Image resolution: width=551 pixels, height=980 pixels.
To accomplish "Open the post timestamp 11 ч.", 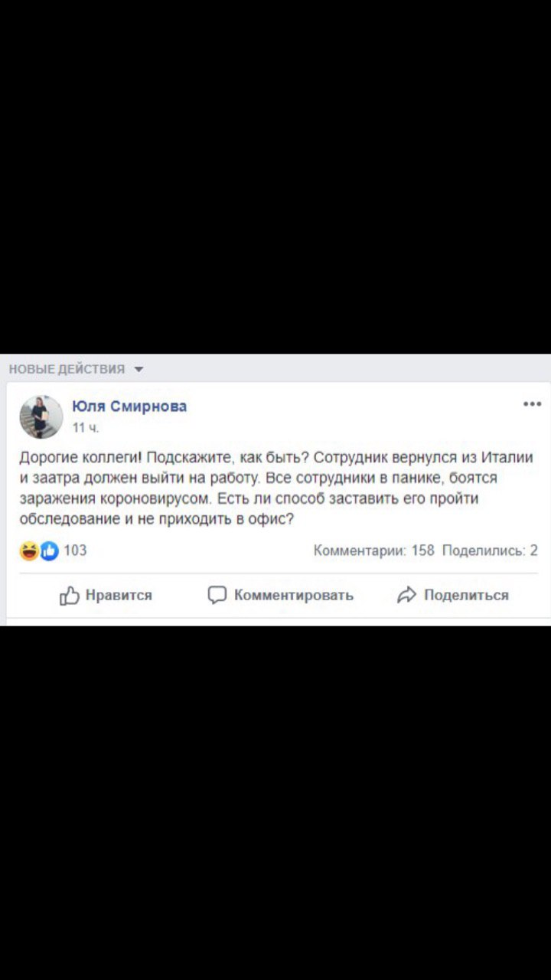I will point(81,427).
